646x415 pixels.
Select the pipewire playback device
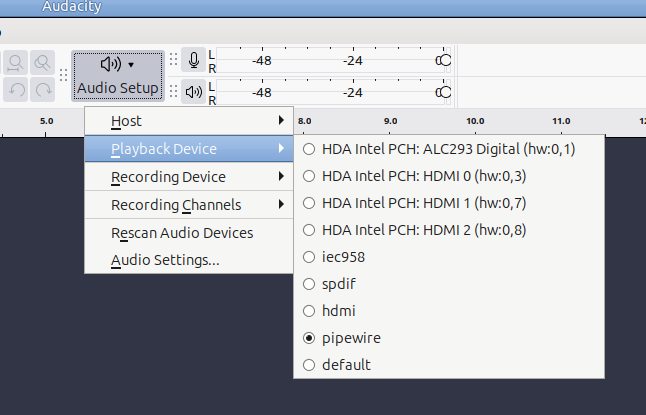pos(449,338)
